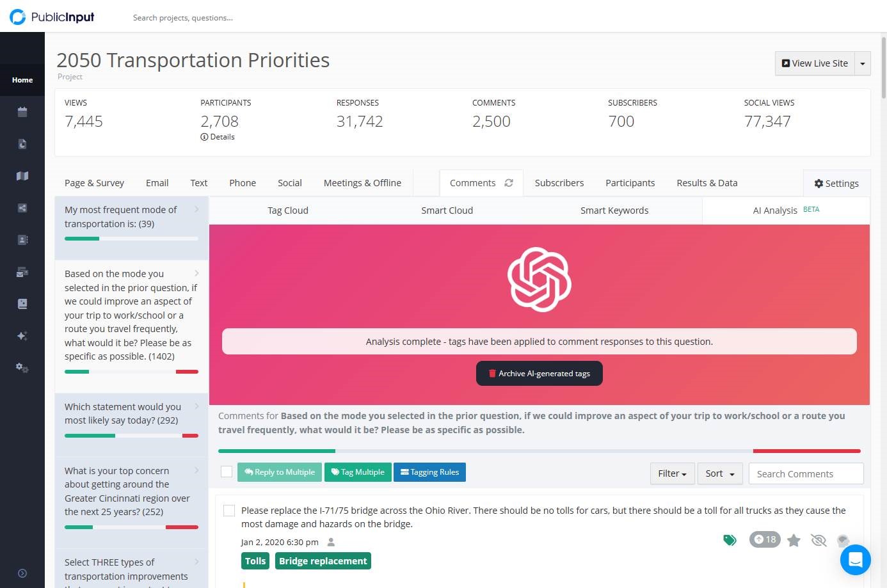Open the Intercom chat bubble
The width and height of the screenshot is (887, 588).
tap(856, 559)
